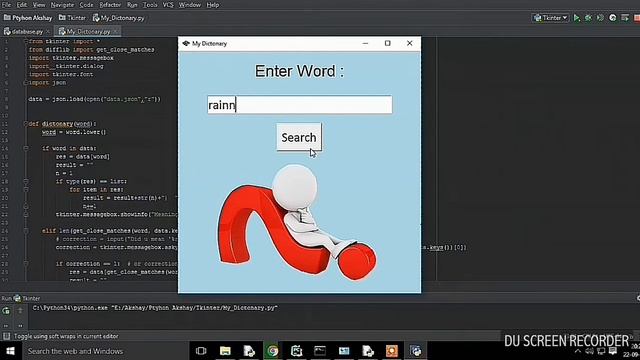This screenshot has width=640, height=360.
Task: Collapse the fold marker at 'if word in data'
Action: pyautogui.click(x=26, y=148)
